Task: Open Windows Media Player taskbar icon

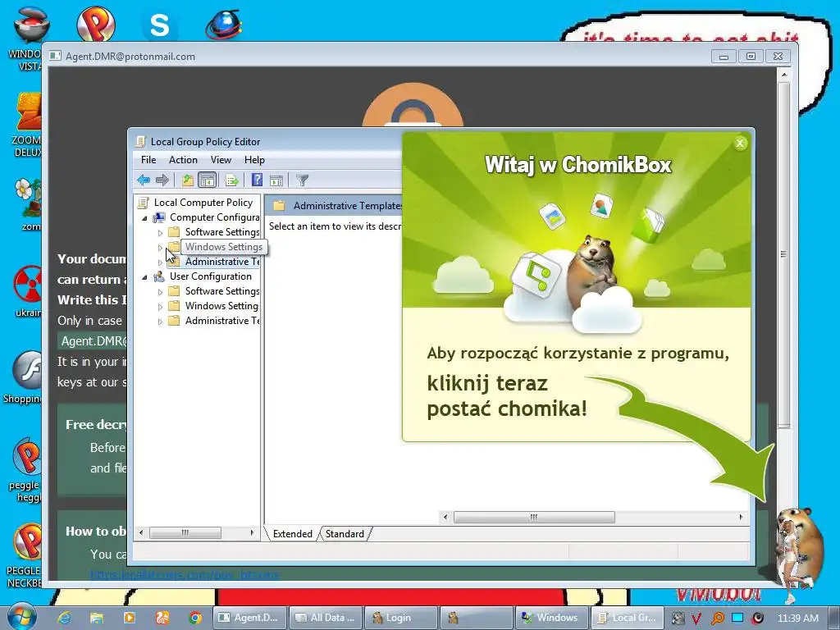Action: (129, 618)
